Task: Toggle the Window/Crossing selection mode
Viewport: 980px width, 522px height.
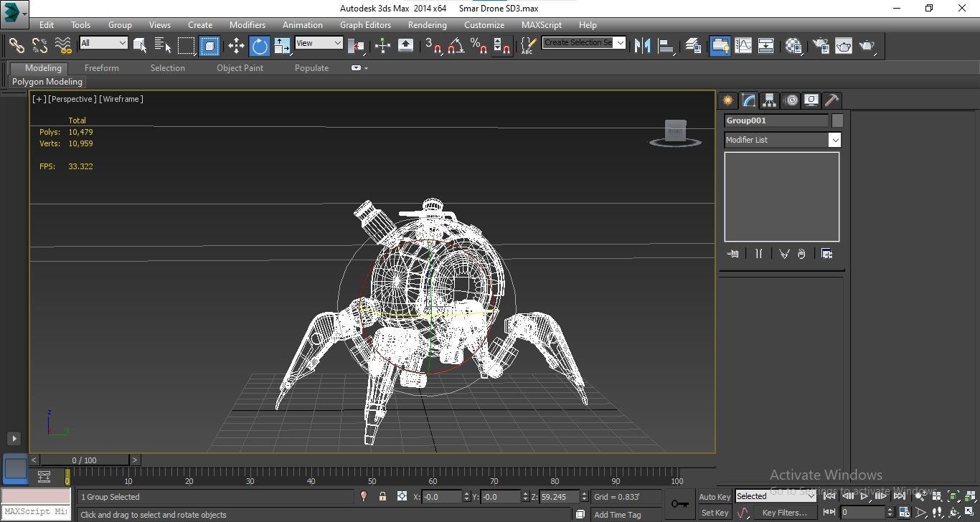Action: click(209, 45)
